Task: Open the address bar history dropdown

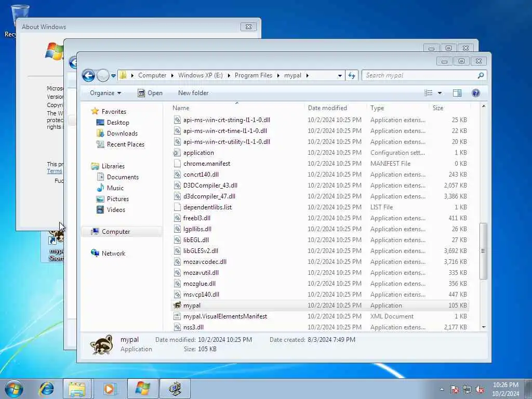Action: pos(340,76)
